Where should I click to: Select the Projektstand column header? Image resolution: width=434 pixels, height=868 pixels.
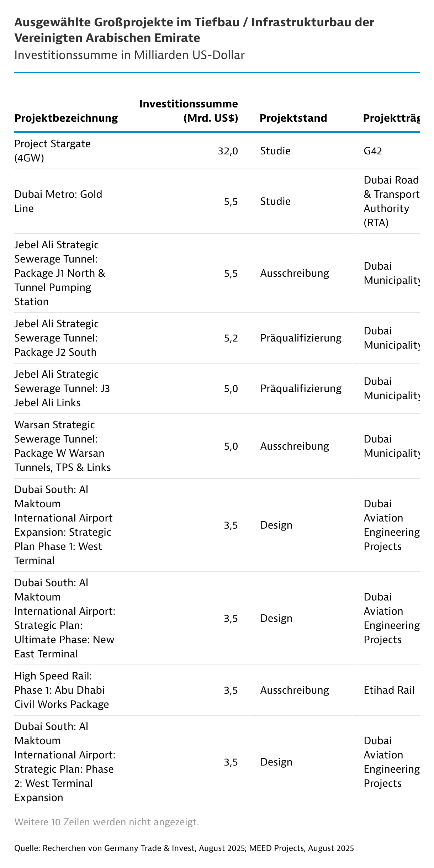293,118
